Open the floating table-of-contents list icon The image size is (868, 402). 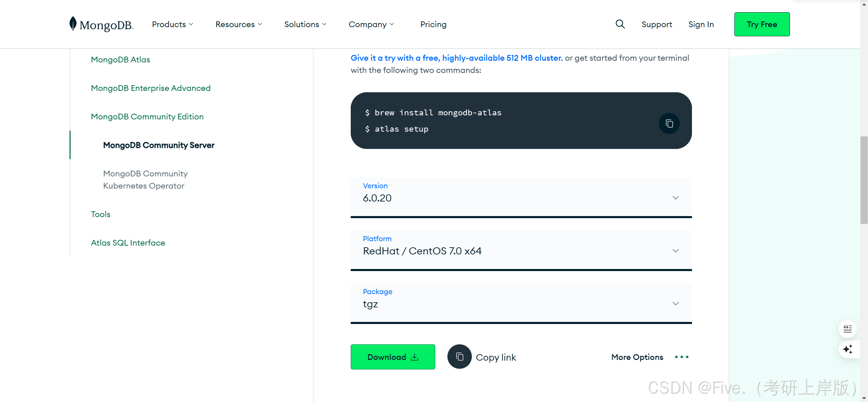pyautogui.click(x=847, y=329)
